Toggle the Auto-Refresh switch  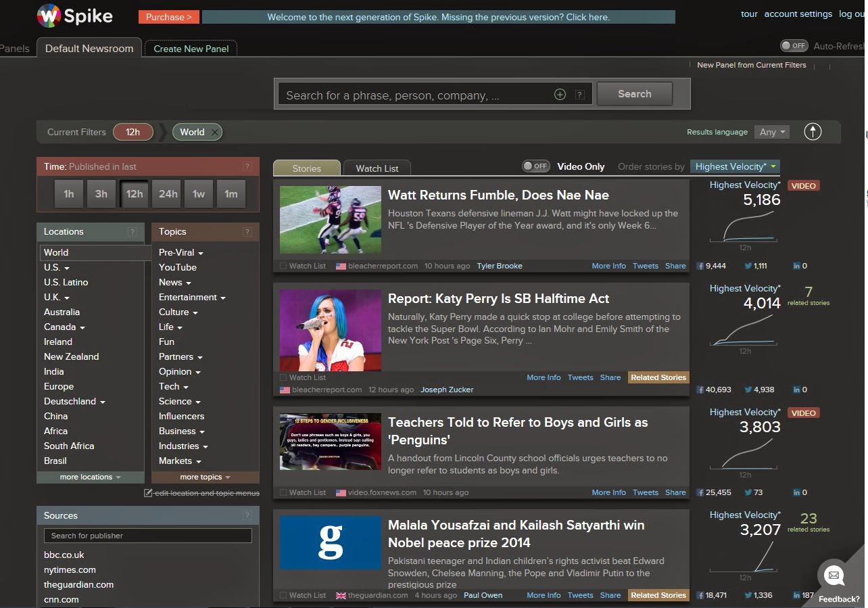point(794,46)
